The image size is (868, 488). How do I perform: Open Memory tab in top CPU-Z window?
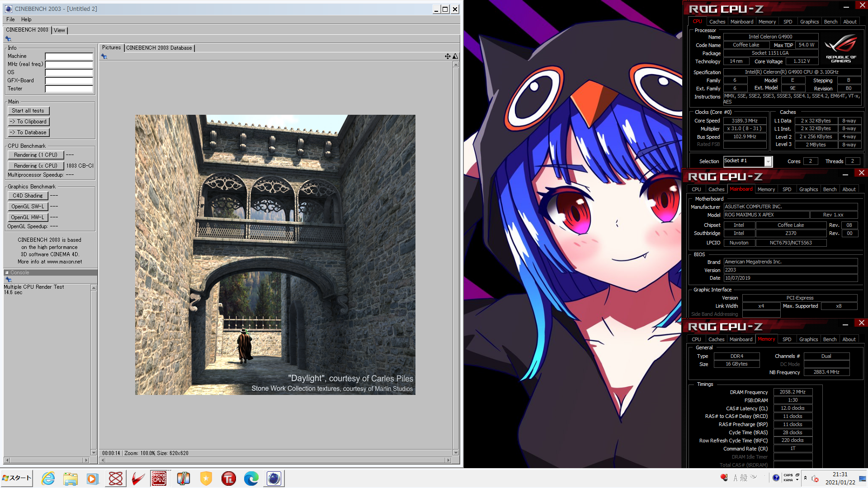(x=767, y=22)
